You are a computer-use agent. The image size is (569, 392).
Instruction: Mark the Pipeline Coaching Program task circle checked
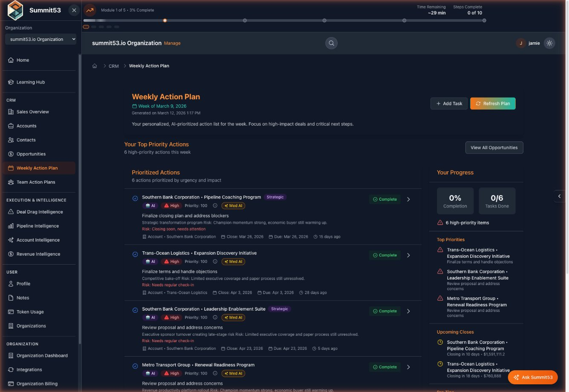[135, 198]
